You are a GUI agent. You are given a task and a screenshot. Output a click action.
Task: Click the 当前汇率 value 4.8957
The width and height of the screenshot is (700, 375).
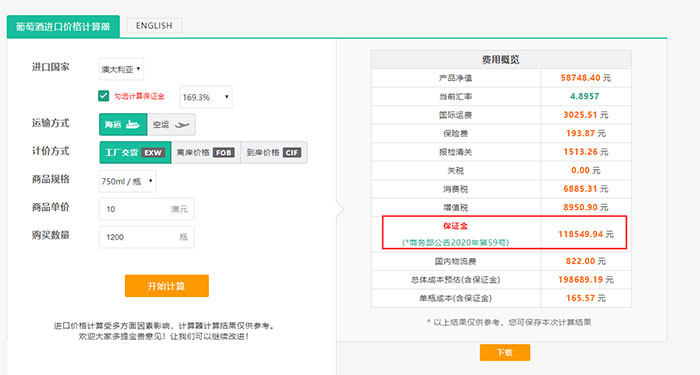(x=584, y=96)
